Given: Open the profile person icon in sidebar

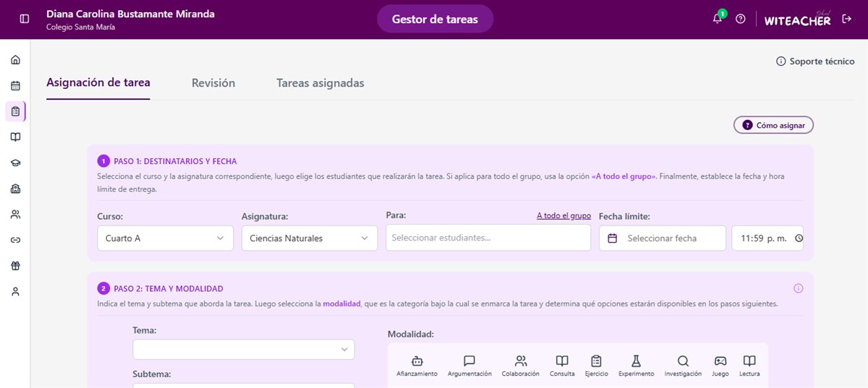Looking at the screenshot, I should coord(15,292).
